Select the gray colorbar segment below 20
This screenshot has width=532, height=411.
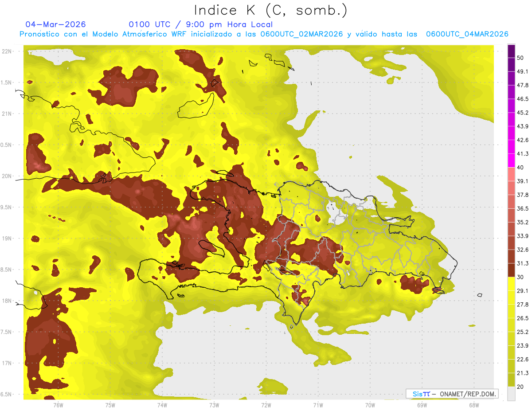click(x=511, y=393)
